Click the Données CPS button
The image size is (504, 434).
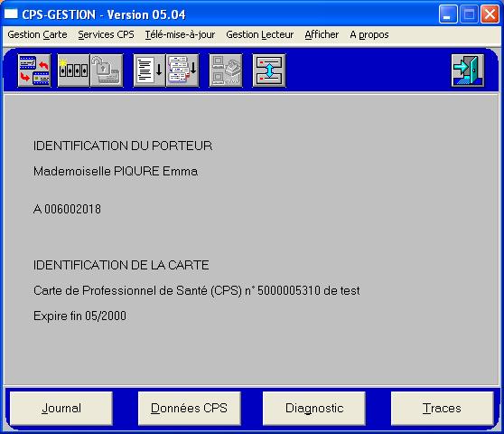[x=190, y=409]
